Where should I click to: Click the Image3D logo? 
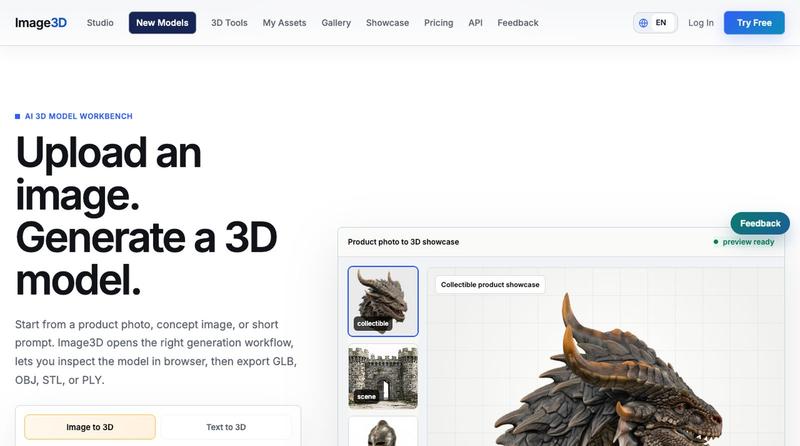pyautogui.click(x=41, y=23)
